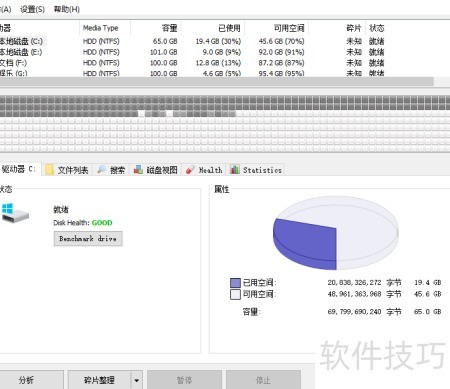Open the 文件列表 tab folder icon

click(x=49, y=170)
